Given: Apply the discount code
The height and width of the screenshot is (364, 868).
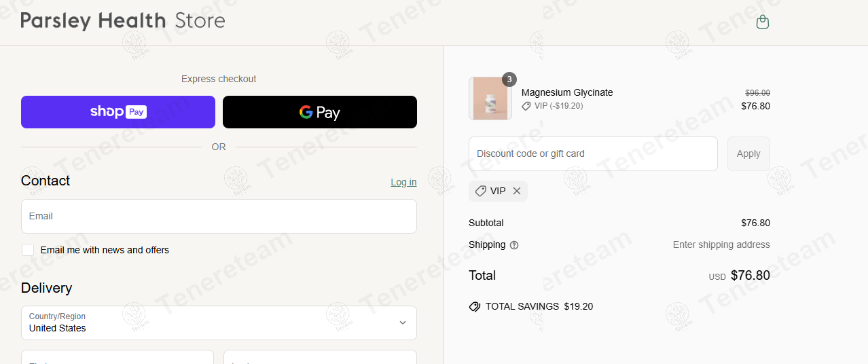Looking at the screenshot, I should pos(748,153).
